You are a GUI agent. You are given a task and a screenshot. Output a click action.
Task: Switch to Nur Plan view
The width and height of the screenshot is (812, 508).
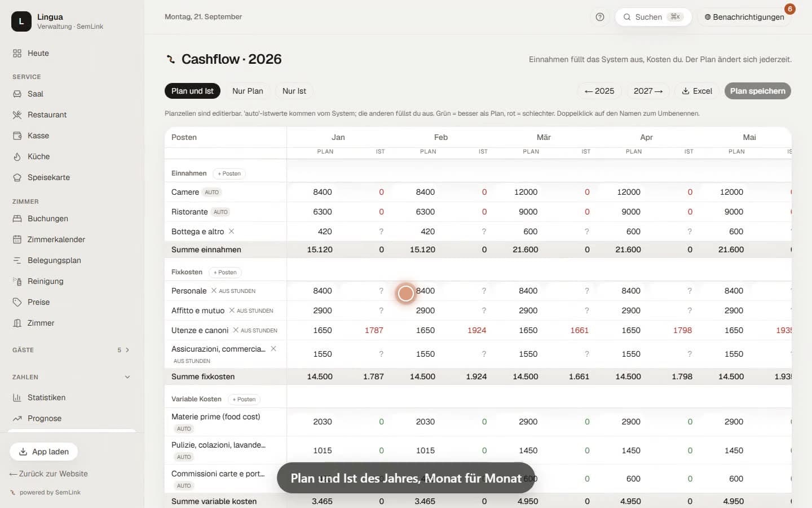pos(248,91)
